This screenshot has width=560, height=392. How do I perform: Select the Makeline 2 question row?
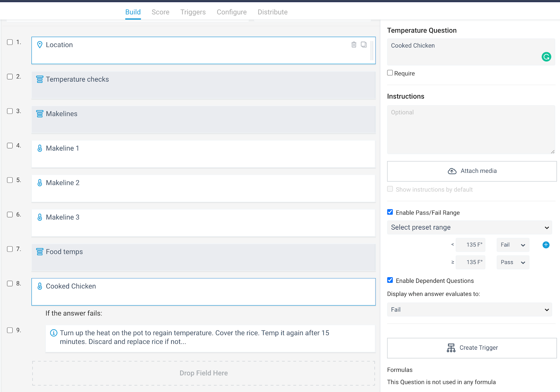coord(204,189)
